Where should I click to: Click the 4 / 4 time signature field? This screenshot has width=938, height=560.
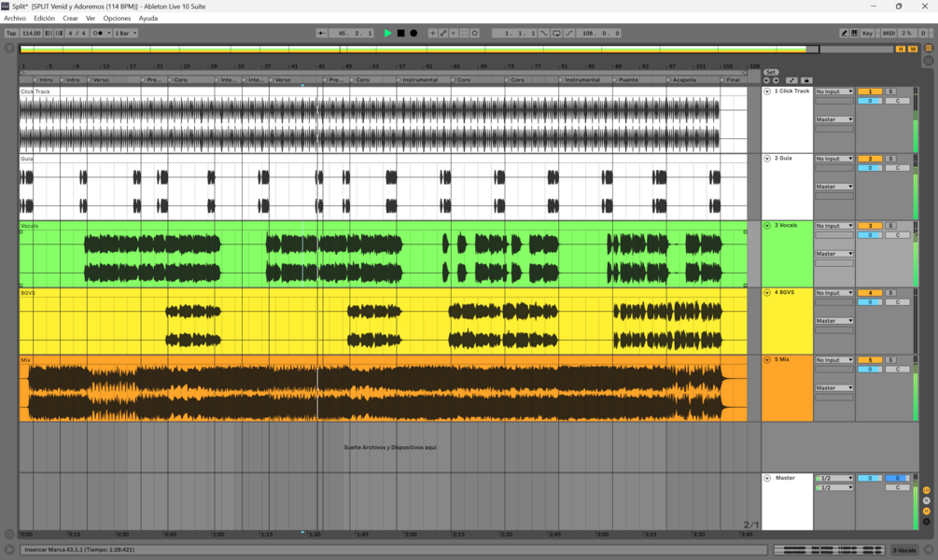77,34
